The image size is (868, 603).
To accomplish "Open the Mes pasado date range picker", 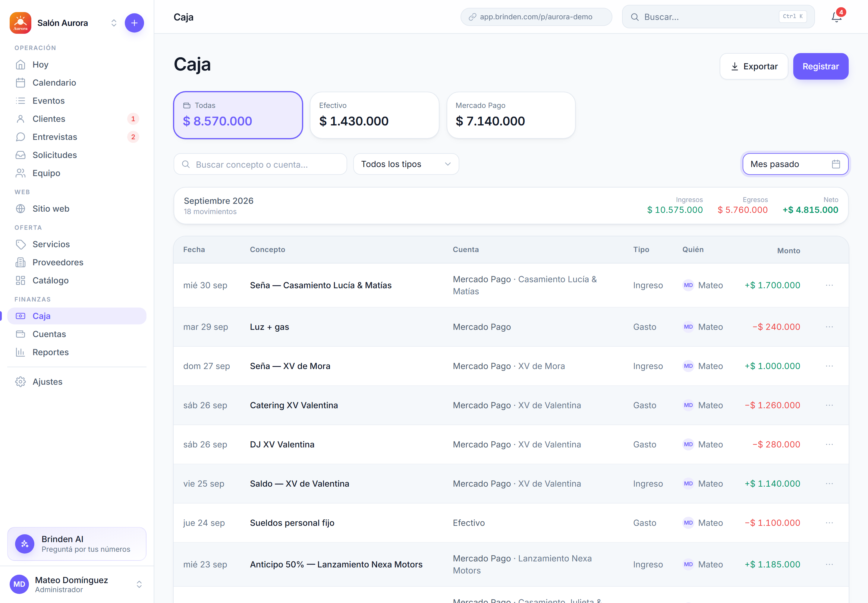I will [x=795, y=164].
